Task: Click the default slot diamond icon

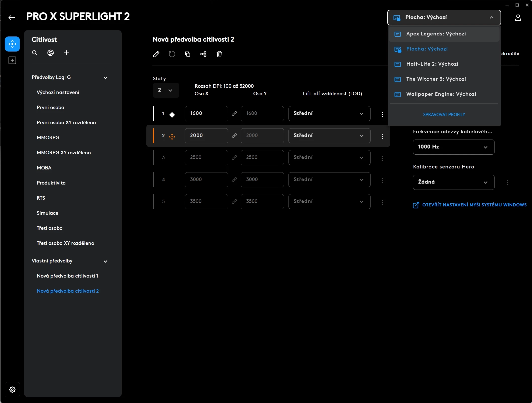Action: 172,115
